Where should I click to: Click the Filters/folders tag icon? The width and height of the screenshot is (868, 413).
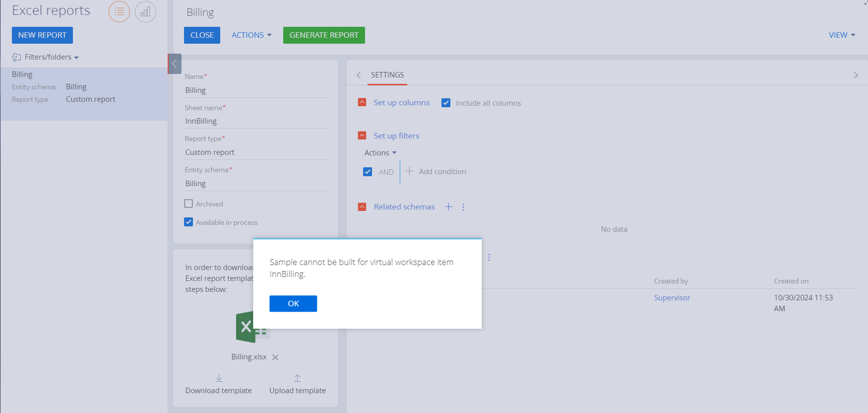(x=16, y=57)
